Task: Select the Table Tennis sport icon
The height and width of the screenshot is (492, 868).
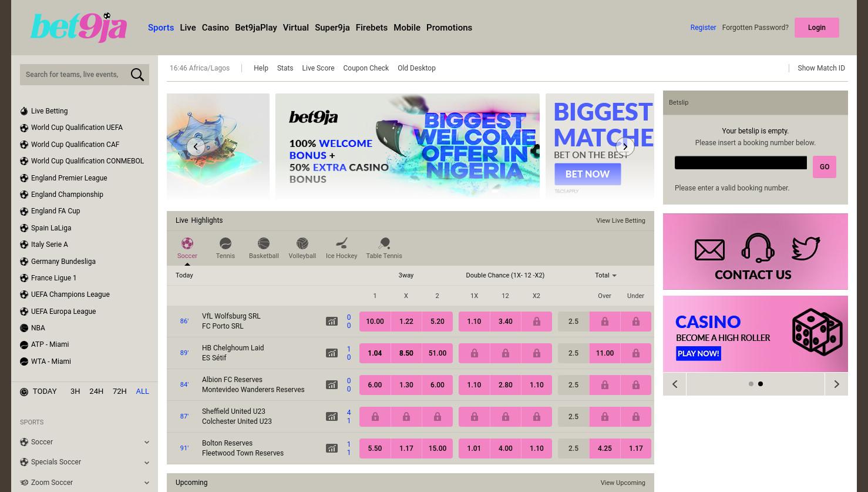Action: (x=384, y=243)
